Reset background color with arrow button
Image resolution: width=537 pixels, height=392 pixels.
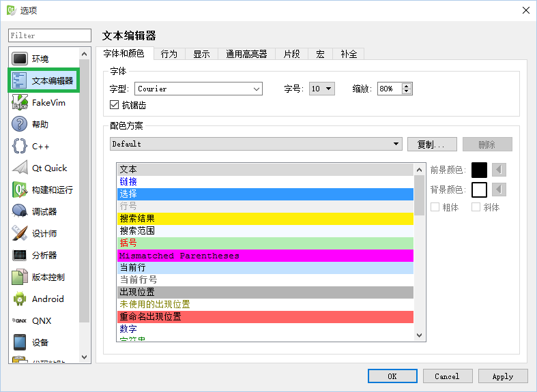click(x=499, y=190)
